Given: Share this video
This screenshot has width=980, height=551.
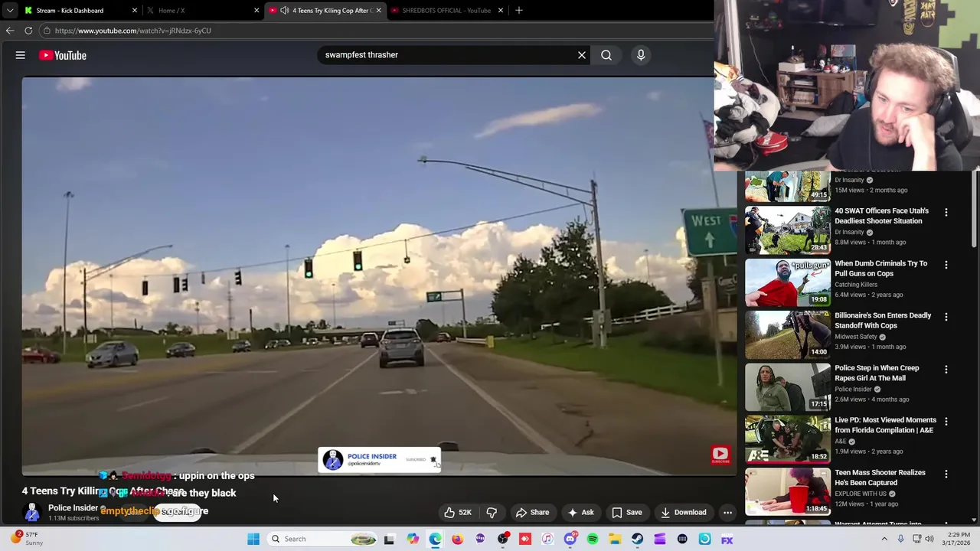Looking at the screenshot, I should tap(532, 513).
